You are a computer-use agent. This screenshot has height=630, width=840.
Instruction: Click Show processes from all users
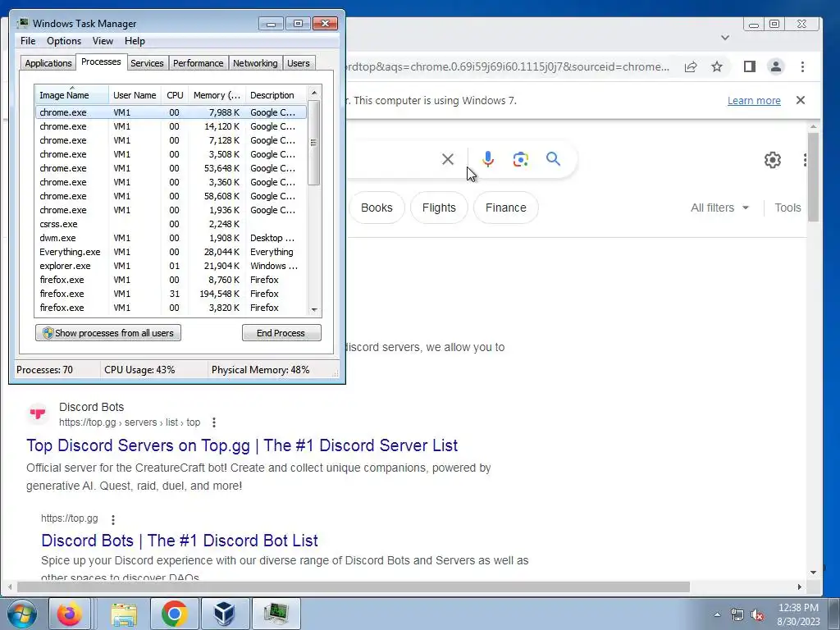108,333
